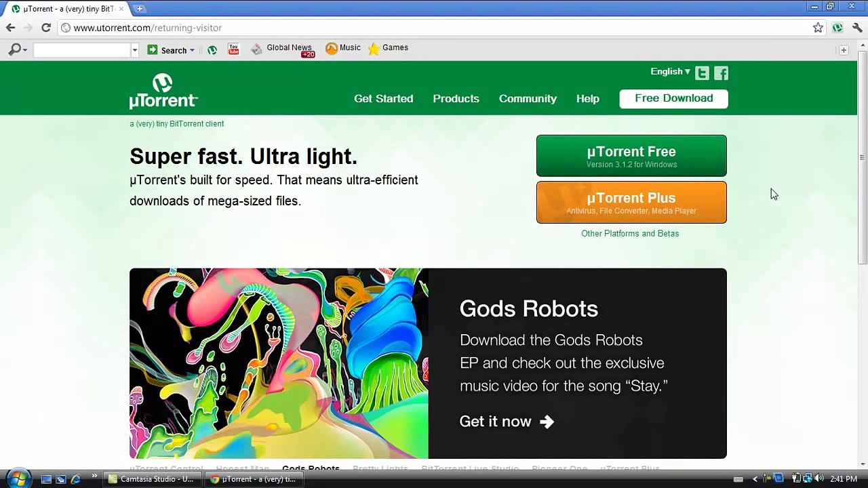868x488 pixels.
Task: Open the Help menu
Action: point(588,99)
